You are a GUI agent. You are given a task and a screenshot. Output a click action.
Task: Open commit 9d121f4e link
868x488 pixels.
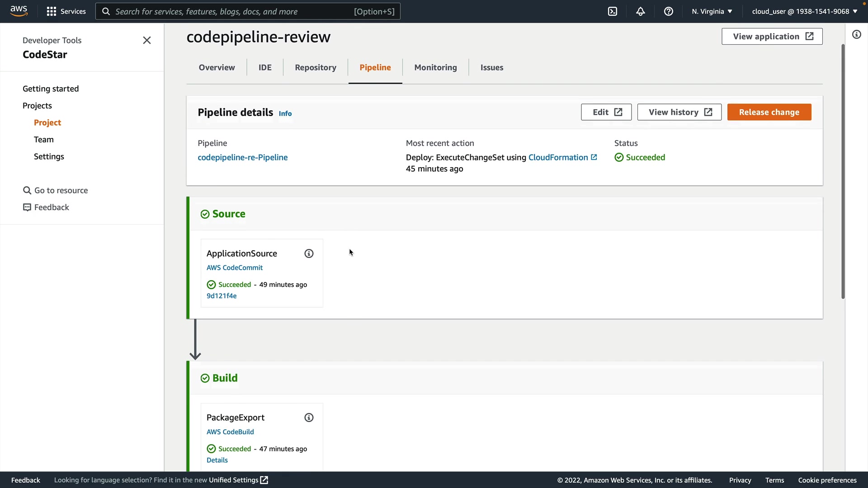pos(222,296)
